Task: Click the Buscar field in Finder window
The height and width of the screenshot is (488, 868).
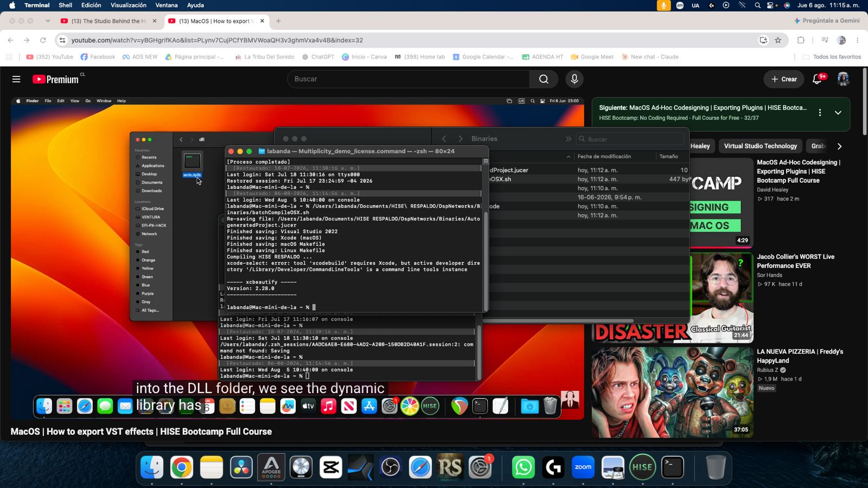Action: (630, 139)
